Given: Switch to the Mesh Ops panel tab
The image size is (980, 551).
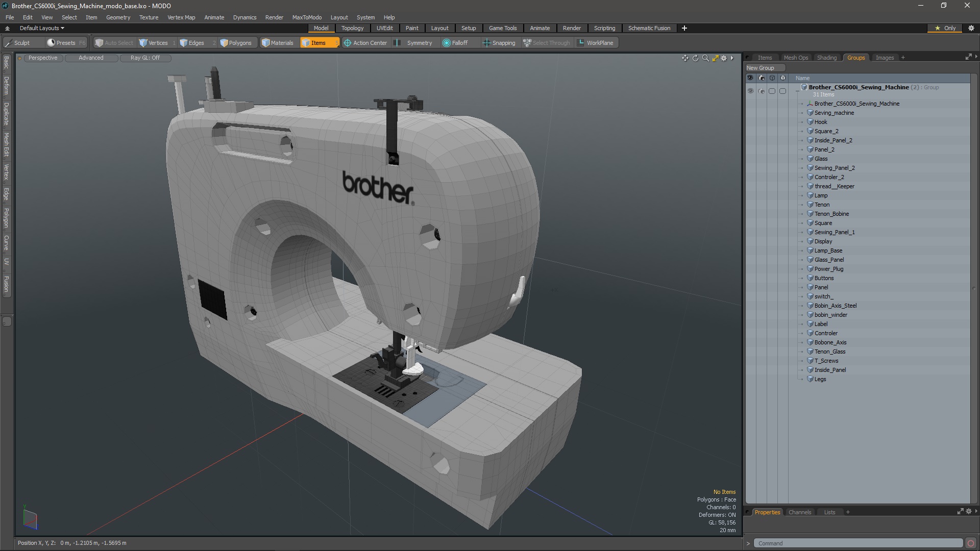Looking at the screenshot, I should click(x=796, y=58).
